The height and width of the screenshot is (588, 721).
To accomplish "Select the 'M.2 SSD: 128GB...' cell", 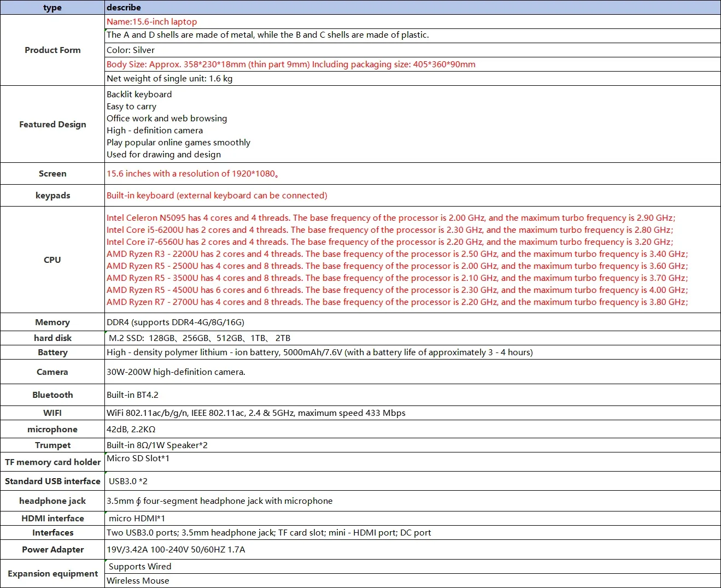I will tap(413, 338).
